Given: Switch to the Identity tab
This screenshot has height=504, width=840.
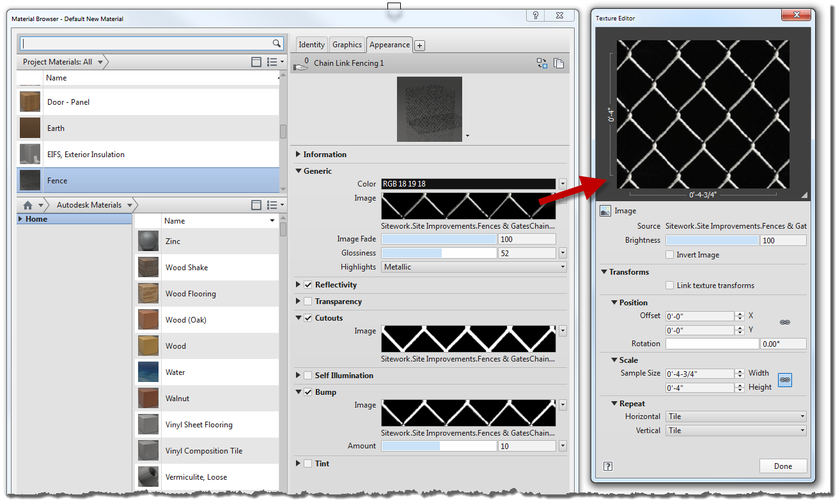Looking at the screenshot, I should 311,45.
